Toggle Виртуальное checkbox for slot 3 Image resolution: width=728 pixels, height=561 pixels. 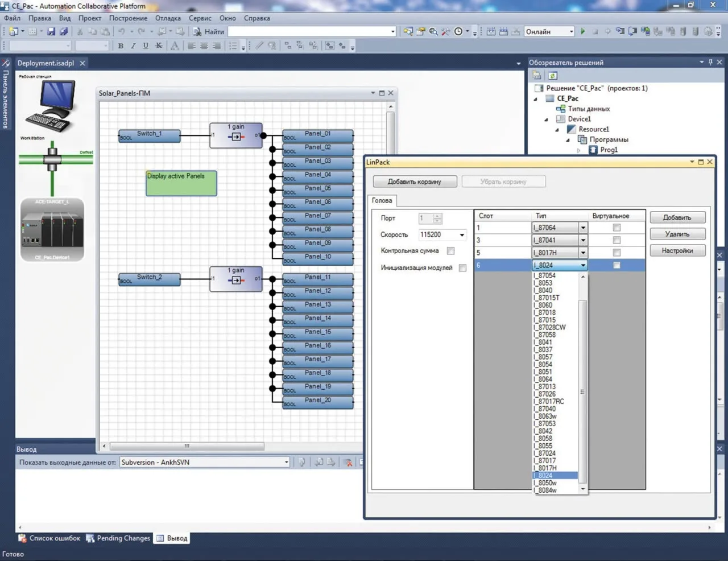click(617, 240)
